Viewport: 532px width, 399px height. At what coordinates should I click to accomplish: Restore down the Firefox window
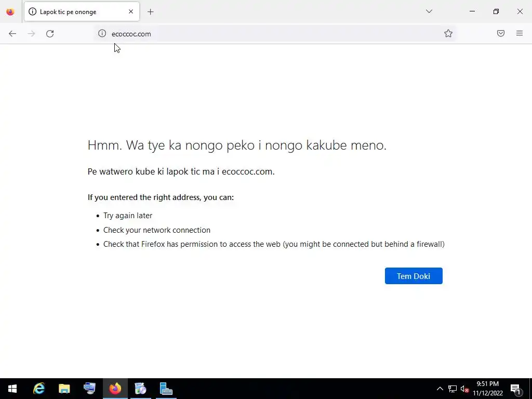(x=496, y=11)
